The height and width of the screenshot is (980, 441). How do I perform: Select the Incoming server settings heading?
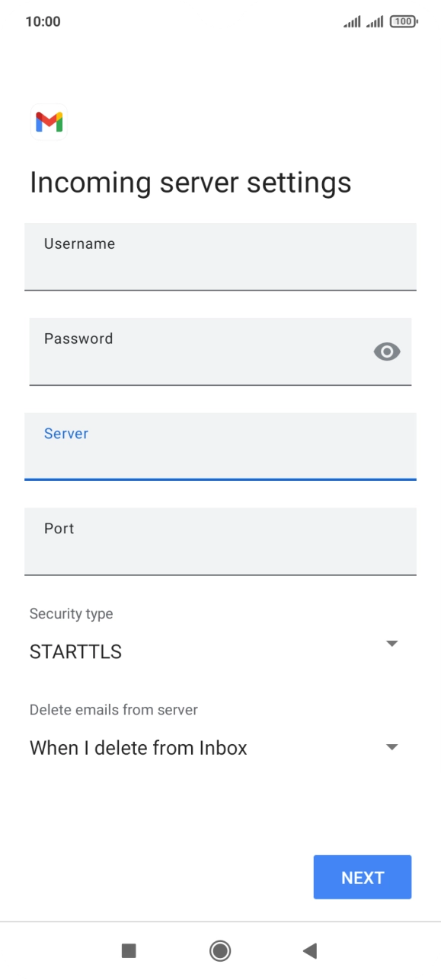pyautogui.click(x=190, y=182)
